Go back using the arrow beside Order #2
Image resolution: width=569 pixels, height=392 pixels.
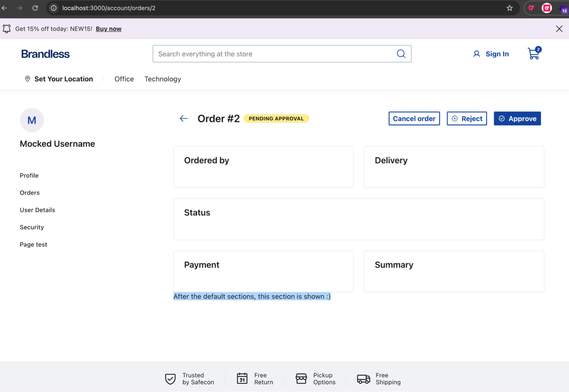click(x=184, y=118)
